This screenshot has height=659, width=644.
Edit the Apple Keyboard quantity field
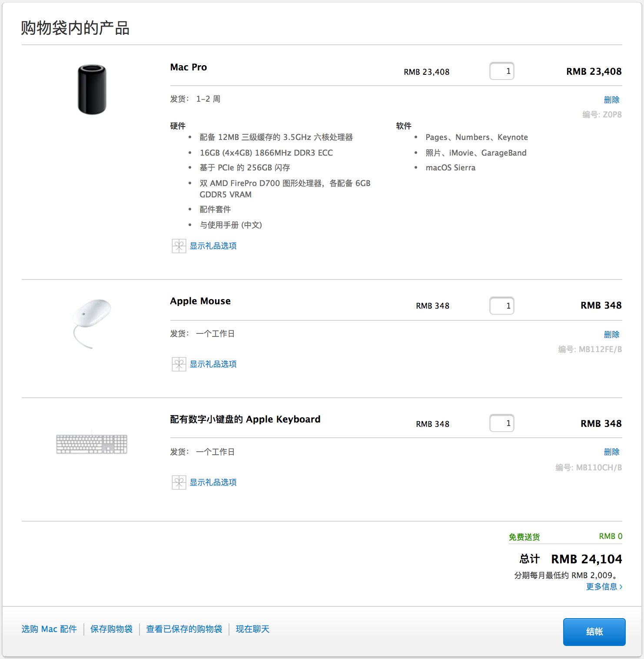pos(502,423)
